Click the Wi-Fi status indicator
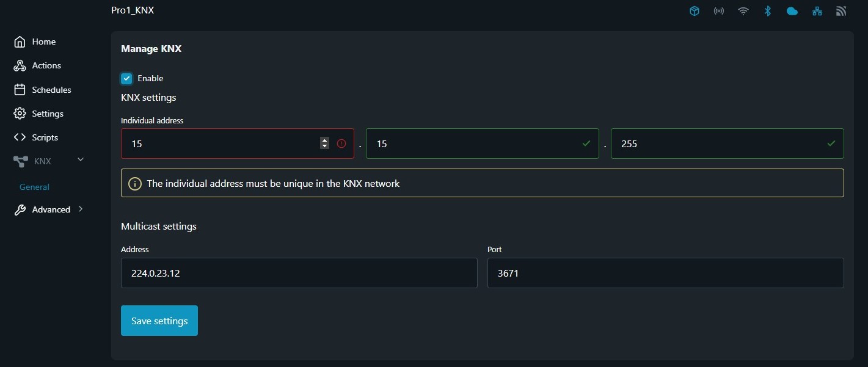The width and height of the screenshot is (868, 367). [743, 10]
